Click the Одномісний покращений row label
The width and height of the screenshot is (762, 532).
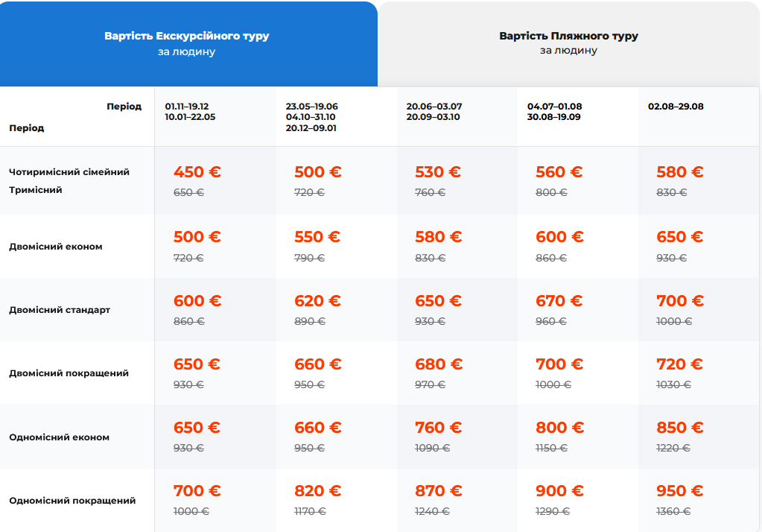72,501
